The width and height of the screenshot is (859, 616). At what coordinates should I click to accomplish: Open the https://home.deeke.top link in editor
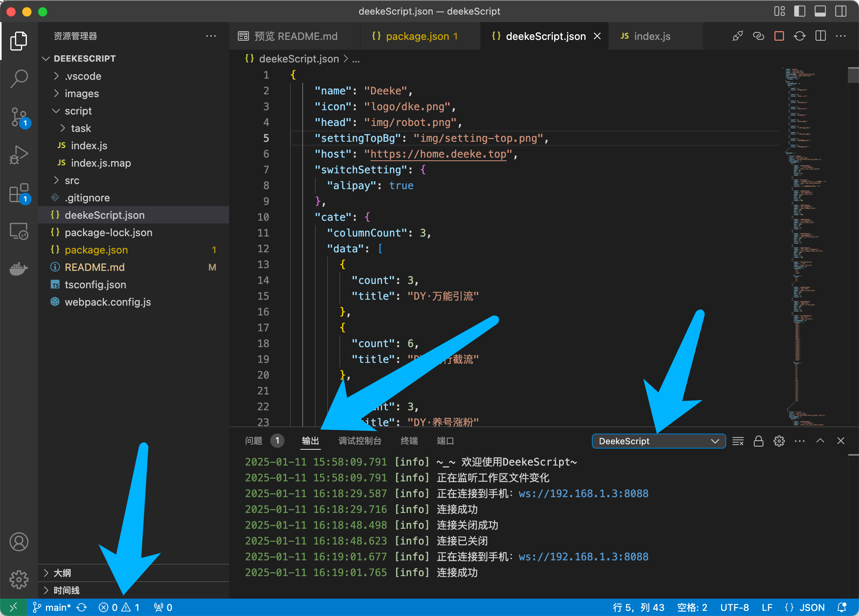pyautogui.click(x=438, y=154)
